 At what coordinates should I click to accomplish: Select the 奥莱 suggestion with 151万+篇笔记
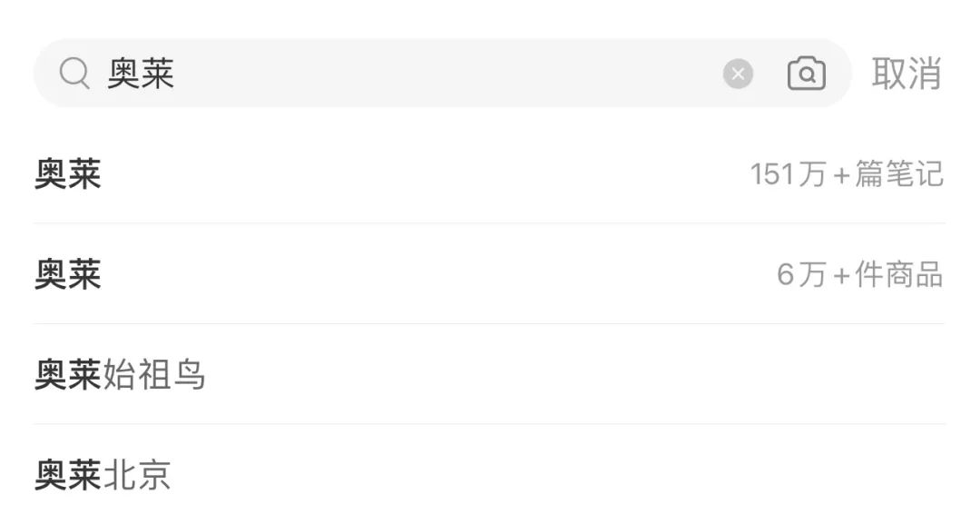489,173
